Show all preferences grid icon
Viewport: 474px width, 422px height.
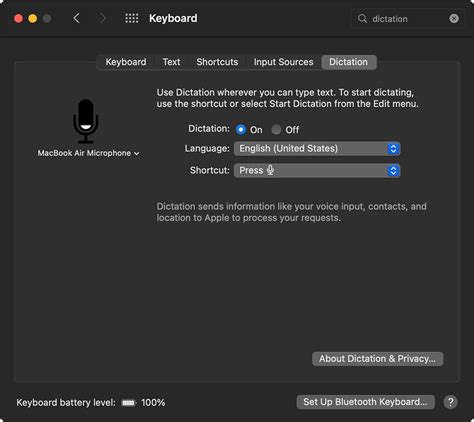132,18
